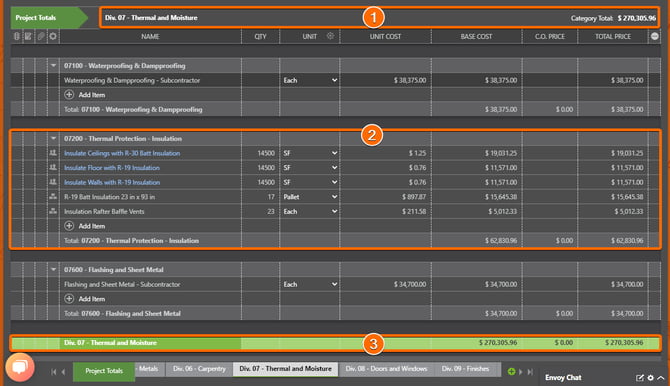Screen dimensions: 670x386
Task: Click the Div. 07 - Thermal and Moisture green total row
Action: pos(336,343)
